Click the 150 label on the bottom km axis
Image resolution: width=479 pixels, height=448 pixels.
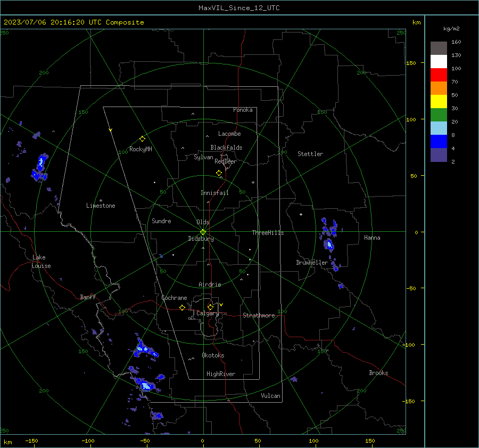pyautogui.click(x=370, y=441)
